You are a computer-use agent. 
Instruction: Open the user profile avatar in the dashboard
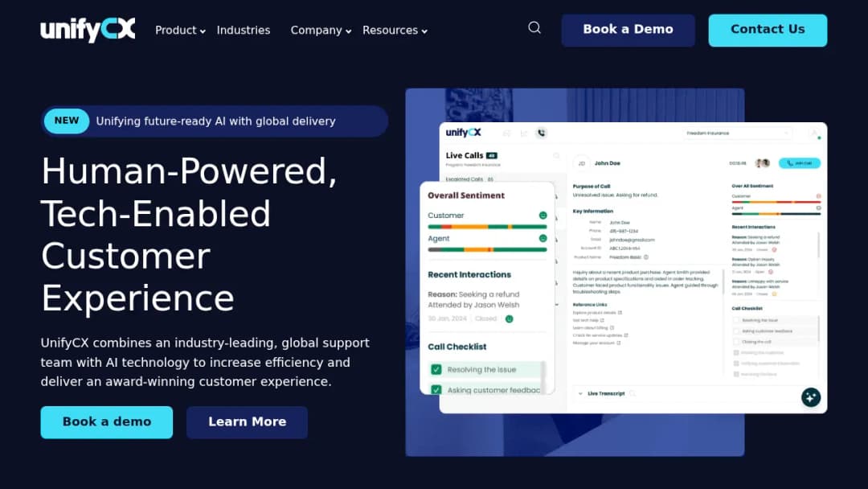pyautogui.click(x=814, y=133)
